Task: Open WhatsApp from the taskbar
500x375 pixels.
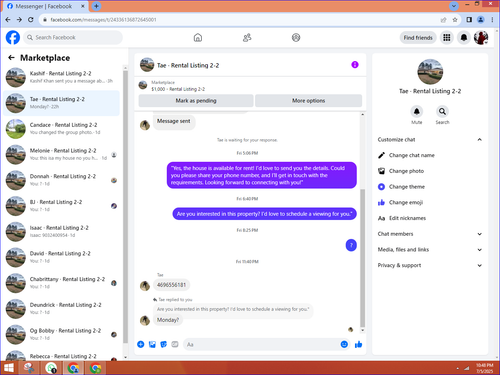Action: [51, 368]
